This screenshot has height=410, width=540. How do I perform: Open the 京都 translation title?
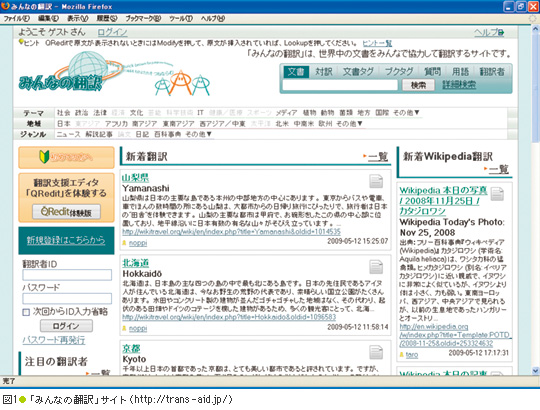click(131, 349)
